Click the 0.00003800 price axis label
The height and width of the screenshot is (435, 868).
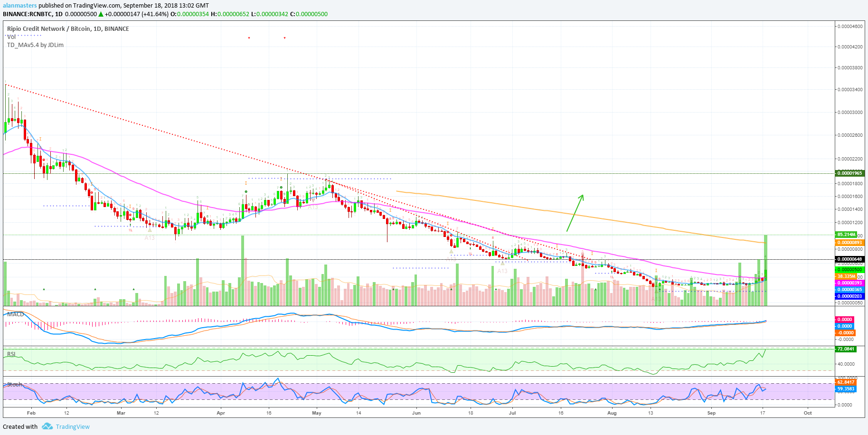pyautogui.click(x=850, y=68)
